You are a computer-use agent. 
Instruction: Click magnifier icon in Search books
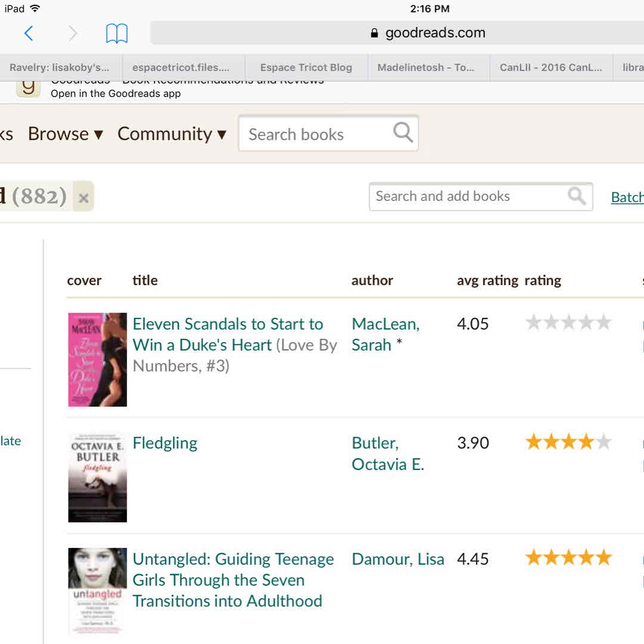(x=403, y=133)
